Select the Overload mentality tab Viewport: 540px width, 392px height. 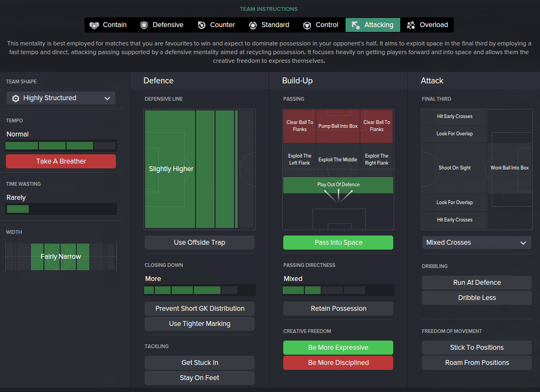click(427, 25)
